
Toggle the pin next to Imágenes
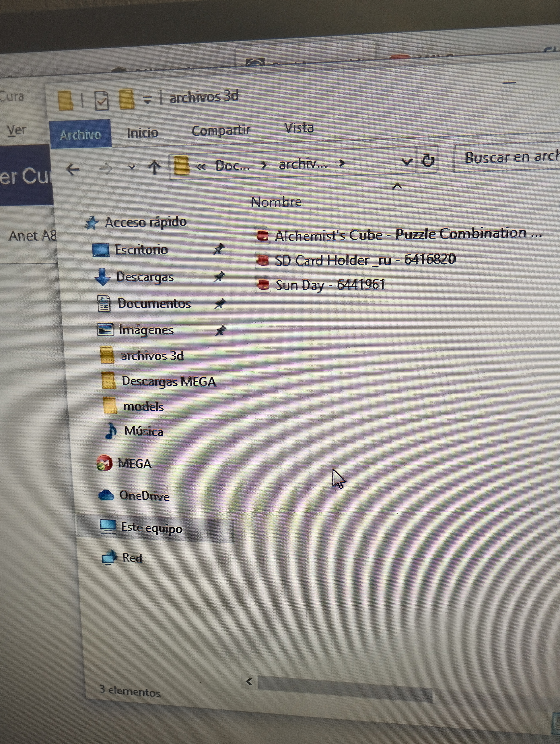(221, 330)
